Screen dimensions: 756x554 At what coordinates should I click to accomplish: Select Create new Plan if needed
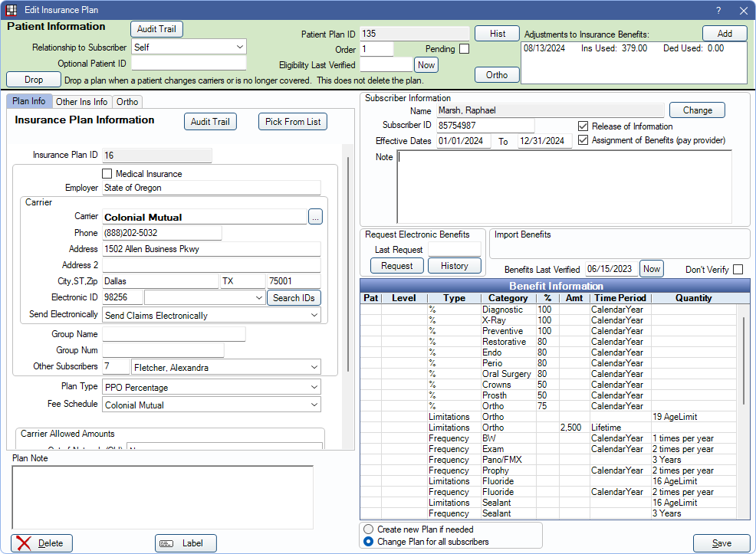(x=369, y=529)
